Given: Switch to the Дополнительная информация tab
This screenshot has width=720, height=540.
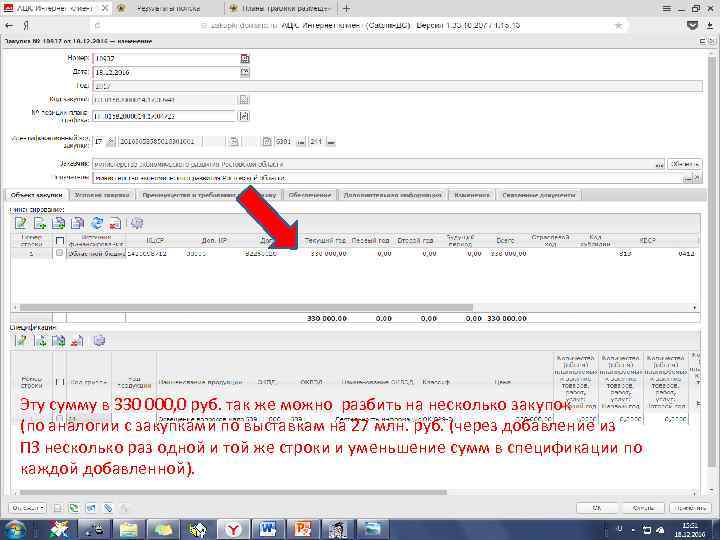Looking at the screenshot, I should tap(393, 195).
